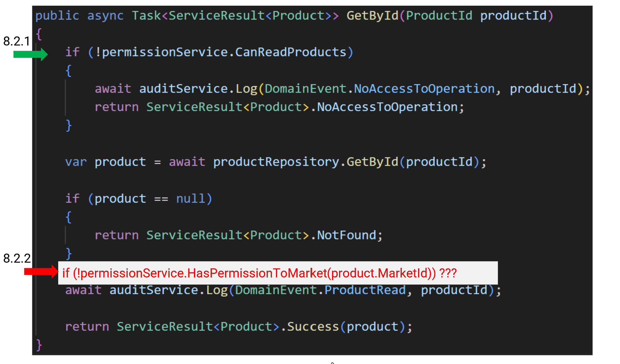
Task: Click ProductRead in the DomainEvent log line
Action: (365, 290)
